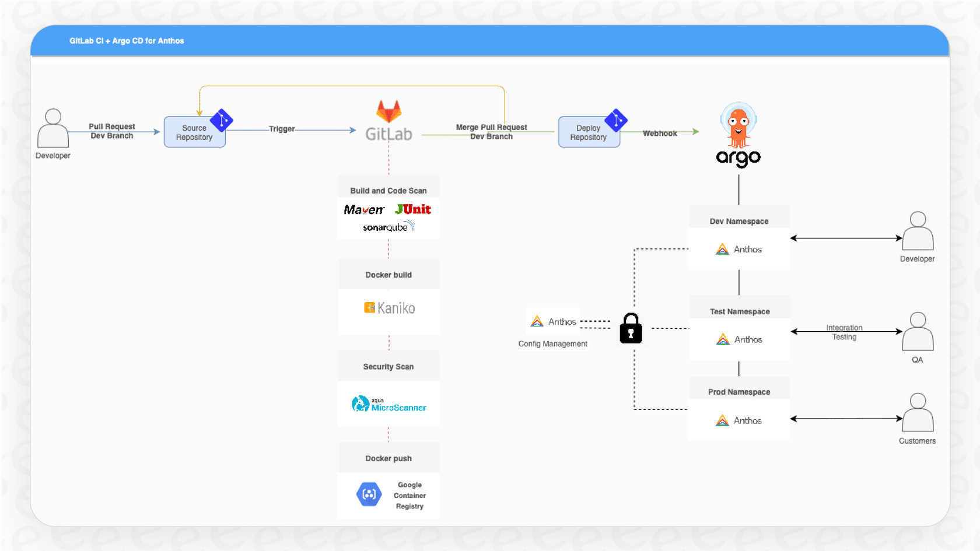Click the Source Repository box
Viewport: 980px width, 551px height.
pyautogui.click(x=194, y=132)
